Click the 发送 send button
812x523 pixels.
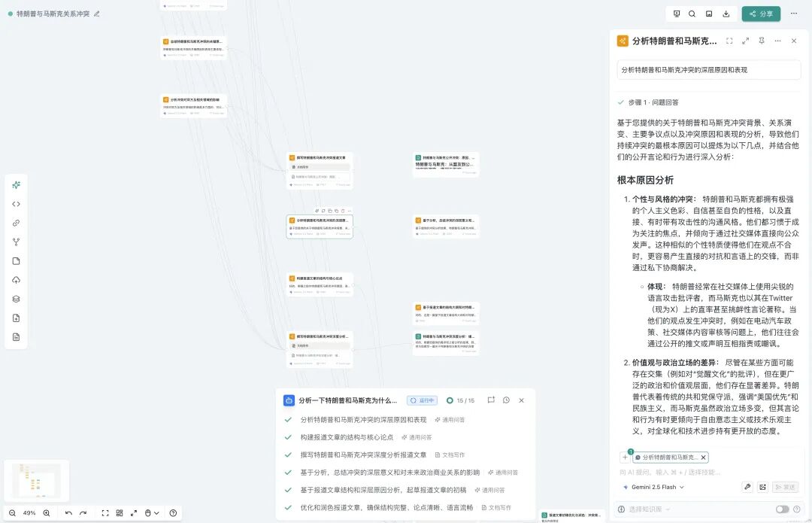point(785,487)
